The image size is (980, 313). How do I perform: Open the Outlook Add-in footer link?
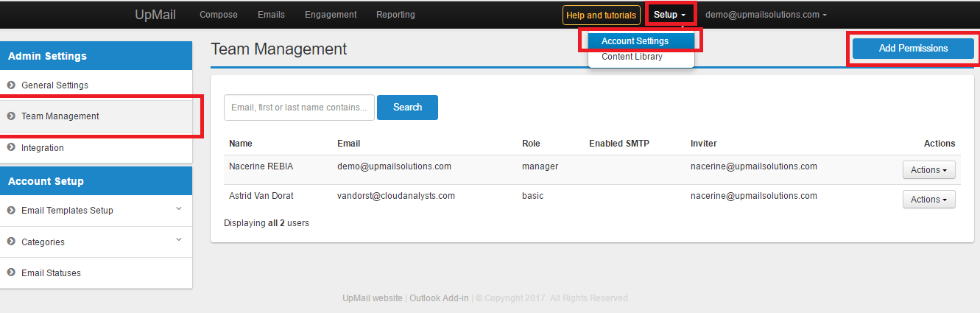(x=440, y=298)
